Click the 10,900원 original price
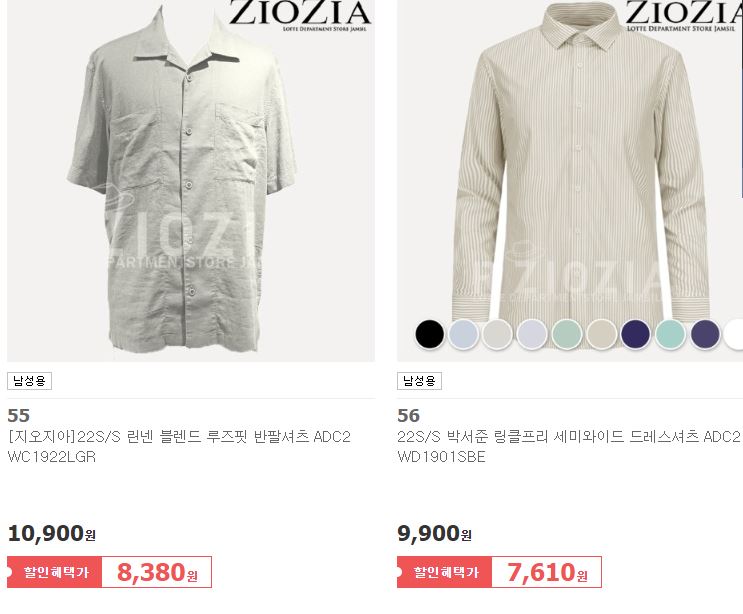 (x=52, y=533)
